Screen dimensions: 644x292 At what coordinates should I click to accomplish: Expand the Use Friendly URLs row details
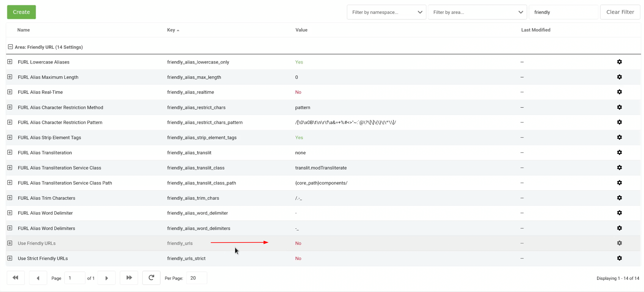click(10, 243)
